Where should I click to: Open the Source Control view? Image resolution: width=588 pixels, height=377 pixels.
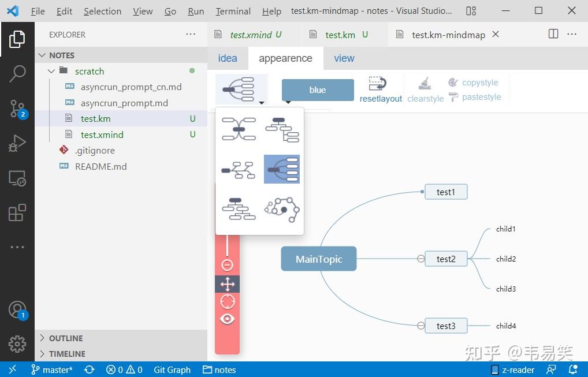click(17, 109)
